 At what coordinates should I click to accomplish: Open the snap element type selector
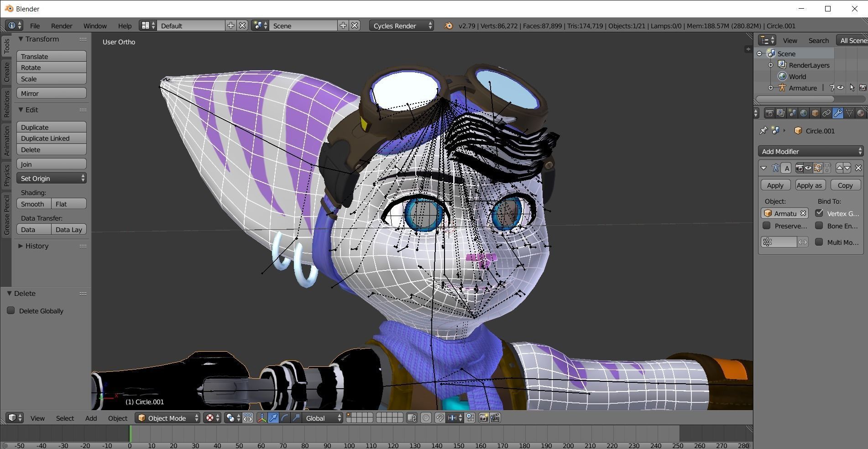point(455,418)
